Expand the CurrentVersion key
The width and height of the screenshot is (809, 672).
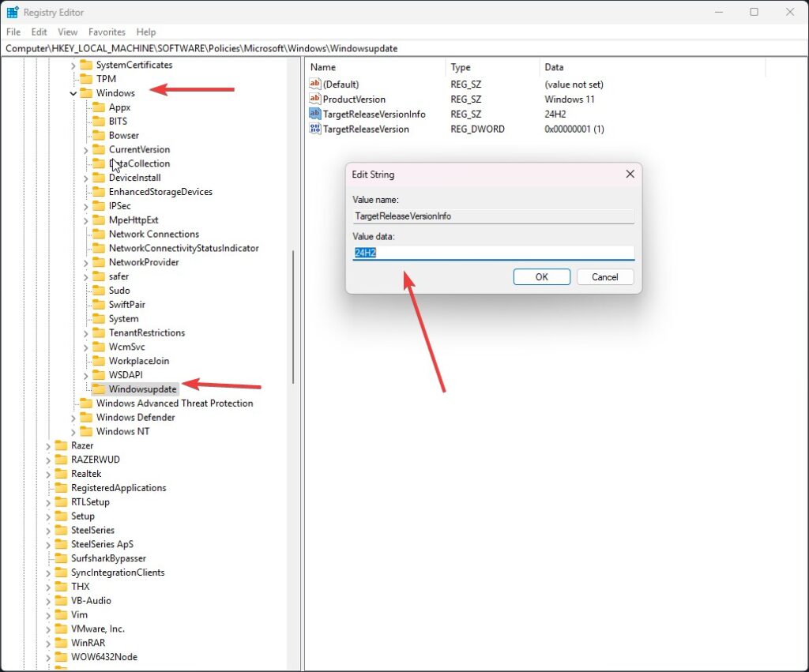(x=85, y=150)
